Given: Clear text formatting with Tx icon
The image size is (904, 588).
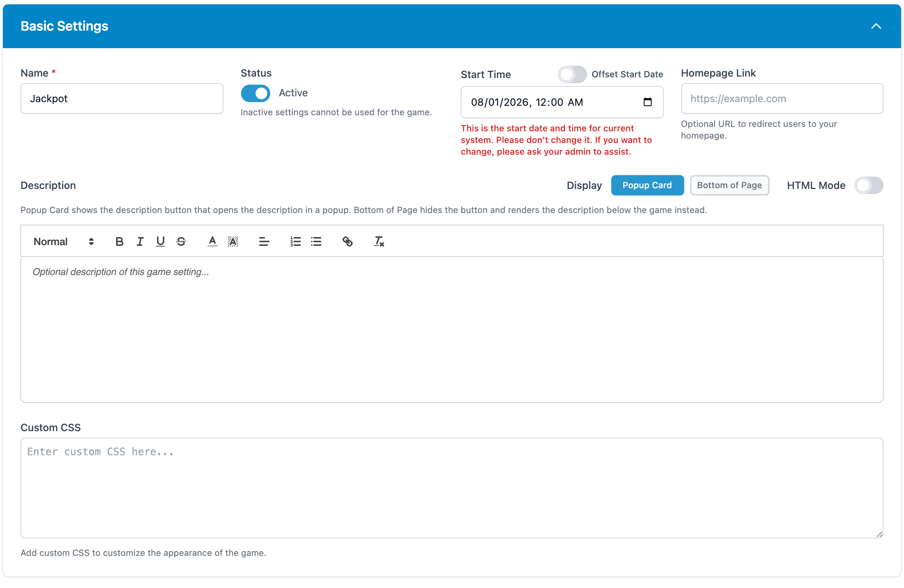Looking at the screenshot, I should tap(379, 241).
